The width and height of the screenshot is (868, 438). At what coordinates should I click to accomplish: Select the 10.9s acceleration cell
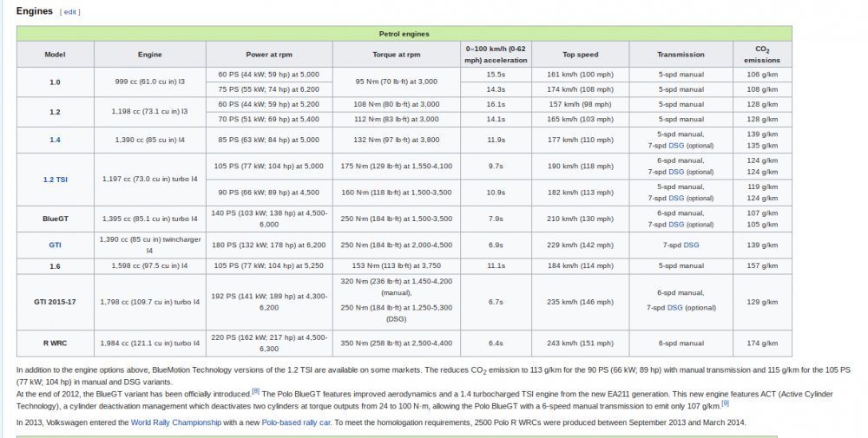[496, 193]
